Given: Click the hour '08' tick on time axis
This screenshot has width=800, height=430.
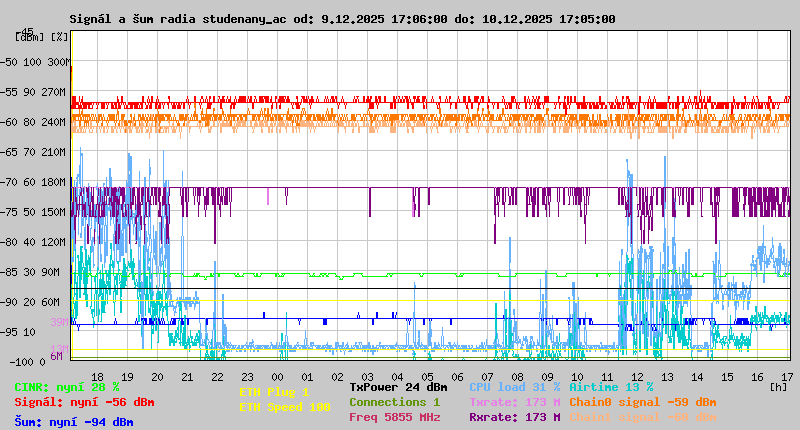Looking at the screenshot, I should tap(517, 377).
